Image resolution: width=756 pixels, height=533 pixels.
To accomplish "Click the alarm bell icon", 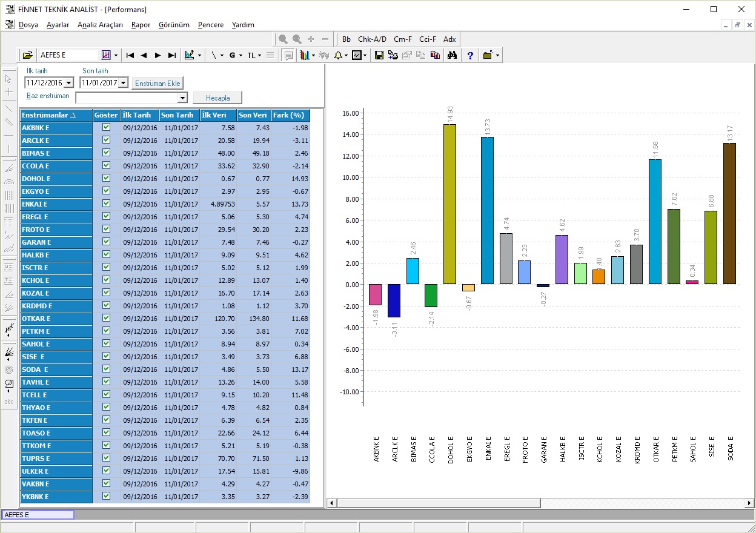I will 338,55.
